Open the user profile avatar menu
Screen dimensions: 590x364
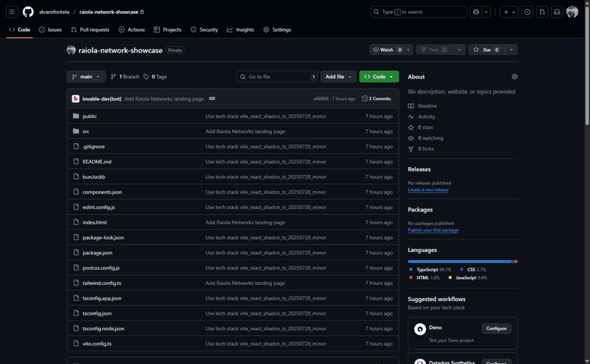[572, 12]
